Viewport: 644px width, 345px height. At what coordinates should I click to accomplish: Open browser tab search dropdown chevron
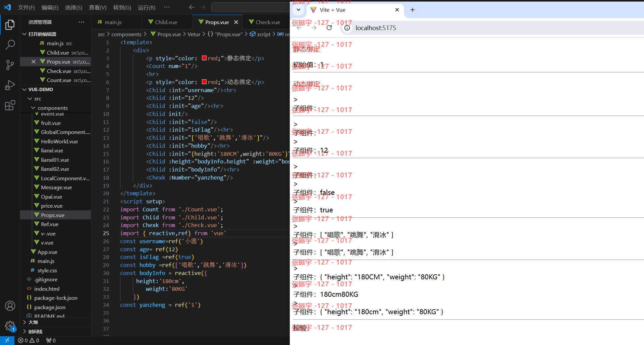(x=298, y=10)
